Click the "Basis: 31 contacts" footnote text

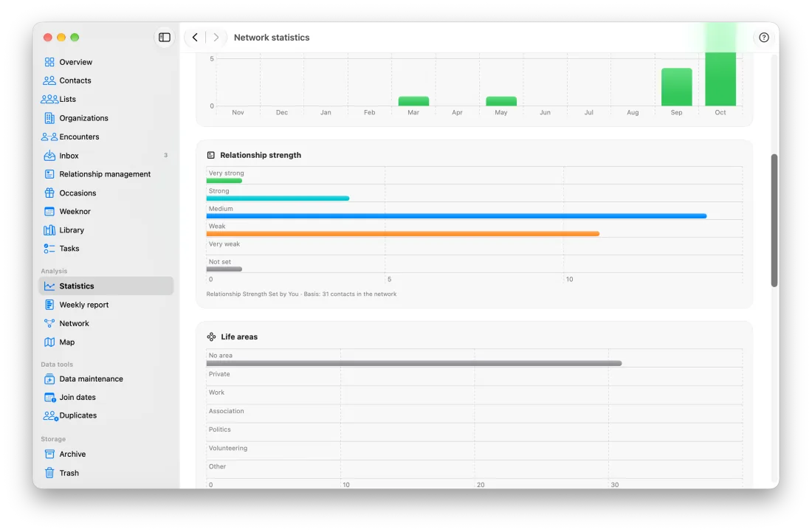click(x=350, y=294)
